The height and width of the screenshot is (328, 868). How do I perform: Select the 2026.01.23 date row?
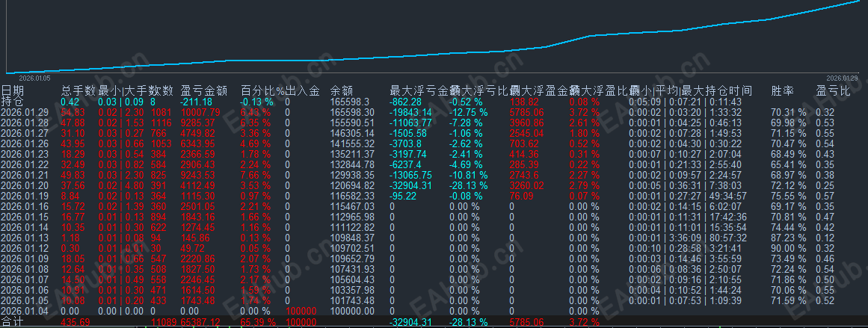pyautogui.click(x=25, y=155)
